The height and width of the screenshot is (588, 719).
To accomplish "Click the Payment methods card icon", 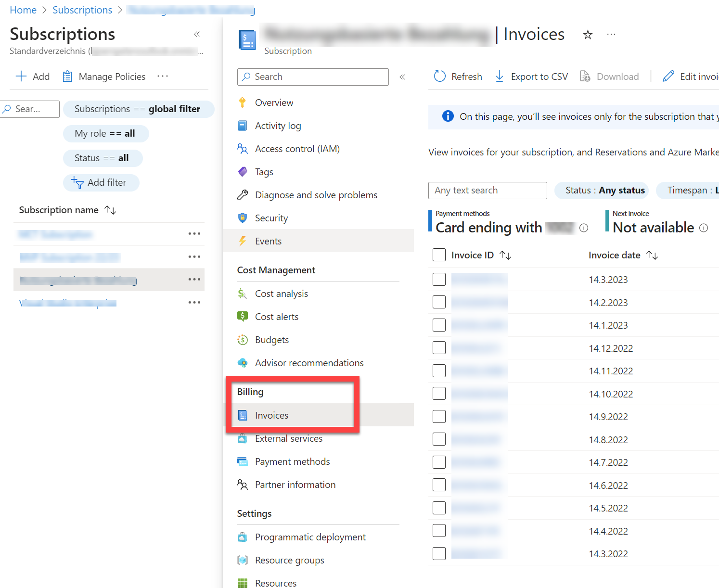I will [243, 461].
